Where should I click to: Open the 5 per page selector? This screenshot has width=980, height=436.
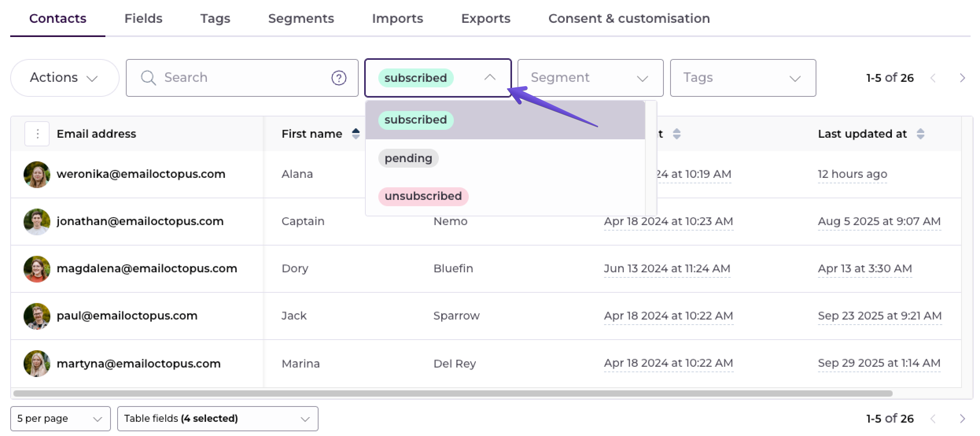[x=61, y=419]
